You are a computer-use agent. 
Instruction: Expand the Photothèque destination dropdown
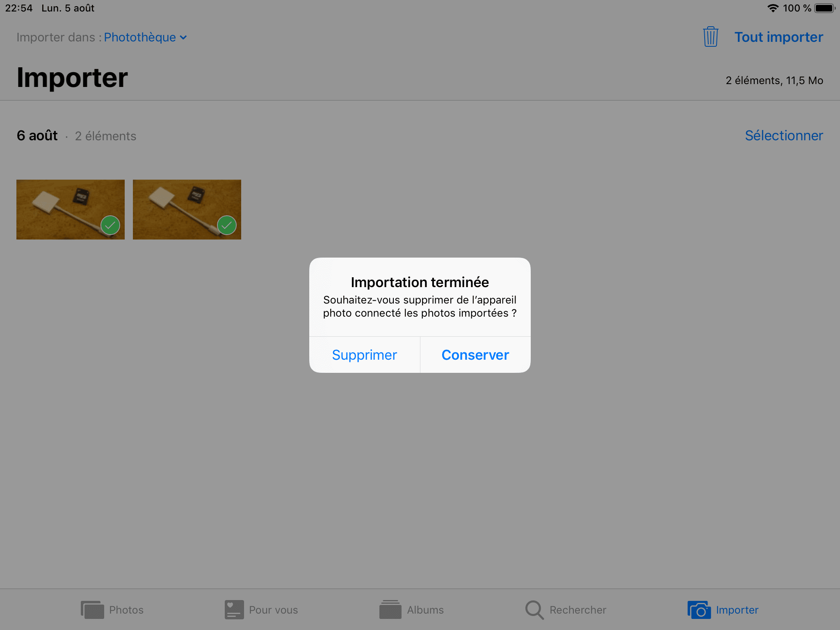[x=140, y=37]
